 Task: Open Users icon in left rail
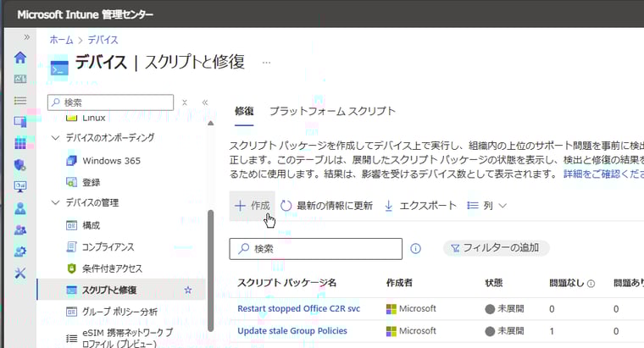coord(20,208)
